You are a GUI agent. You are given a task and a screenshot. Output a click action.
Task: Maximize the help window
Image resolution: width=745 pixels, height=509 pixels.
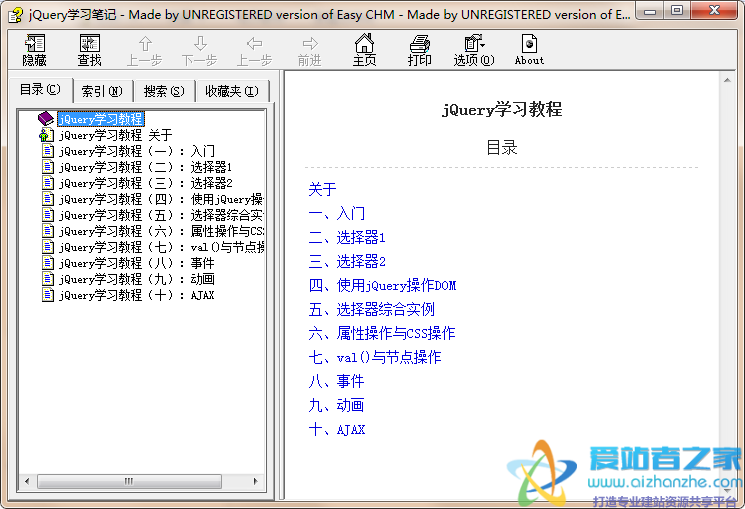(678, 10)
